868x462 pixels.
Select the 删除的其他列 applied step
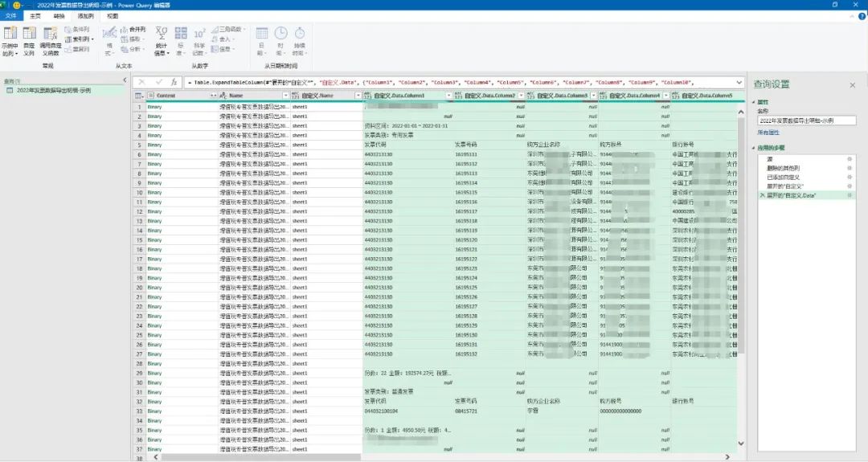pos(806,168)
